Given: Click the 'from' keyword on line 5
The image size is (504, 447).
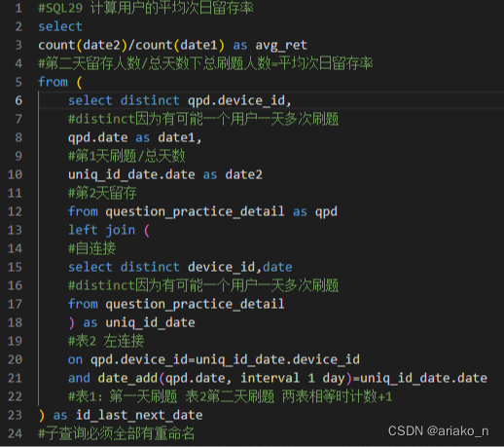Looking at the screenshot, I should (x=53, y=82).
